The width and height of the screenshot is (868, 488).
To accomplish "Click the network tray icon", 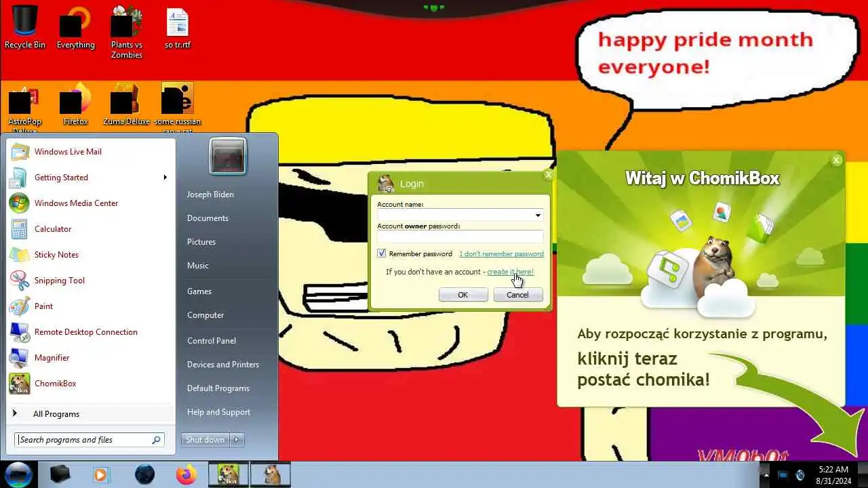I will click(783, 474).
